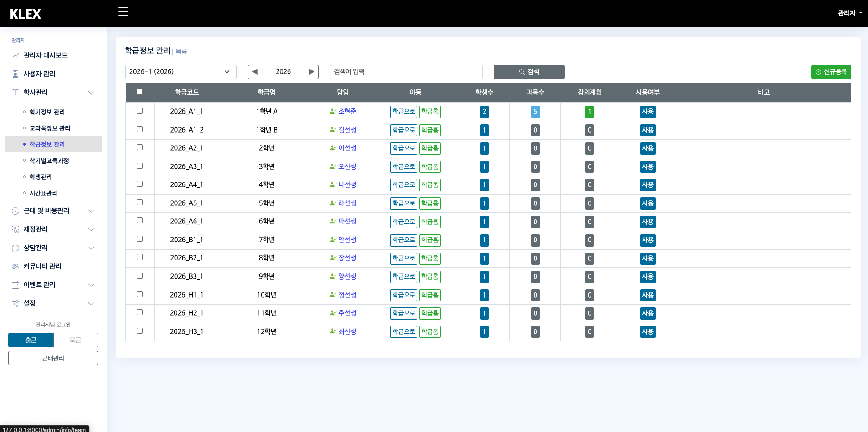This screenshot has width=868, height=432.
Task: Toggle the select-all checkbox in table header
Action: tap(139, 92)
